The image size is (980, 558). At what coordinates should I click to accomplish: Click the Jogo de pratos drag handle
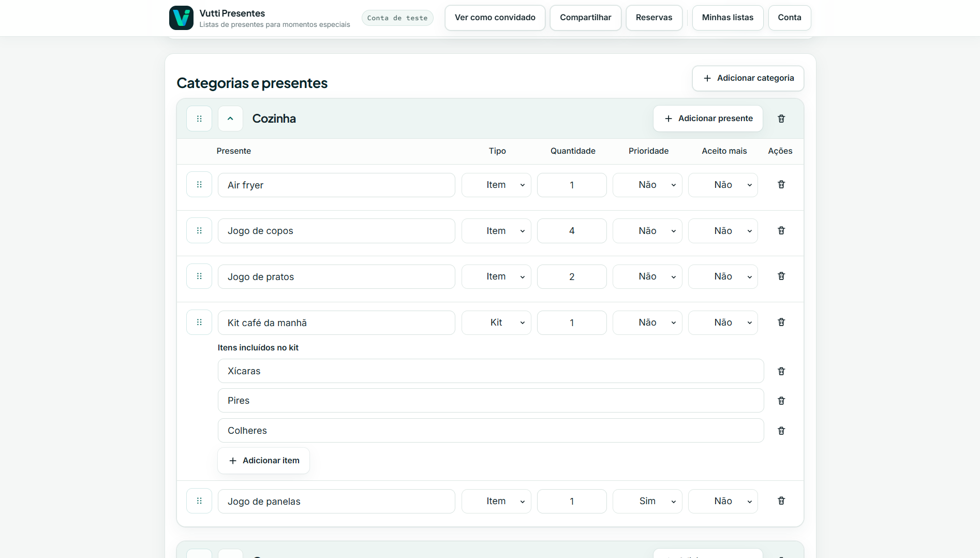tap(199, 276)
